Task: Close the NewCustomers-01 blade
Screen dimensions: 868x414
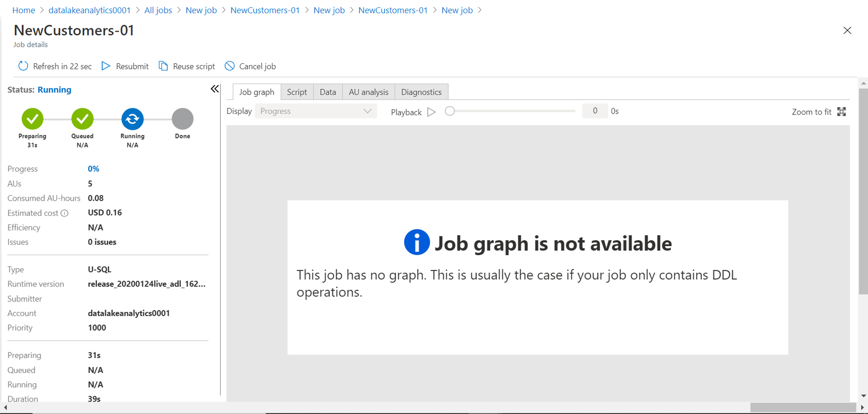Action: tap(847, 30)
